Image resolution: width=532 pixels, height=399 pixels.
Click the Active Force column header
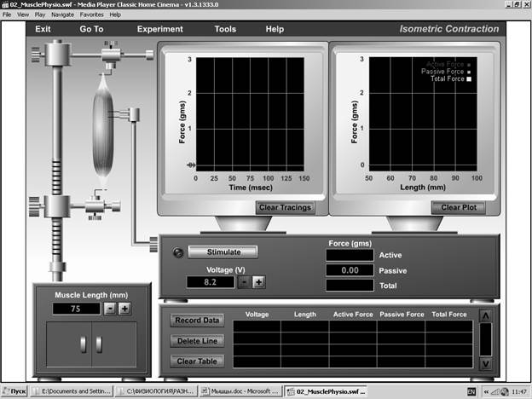[353, 315]
